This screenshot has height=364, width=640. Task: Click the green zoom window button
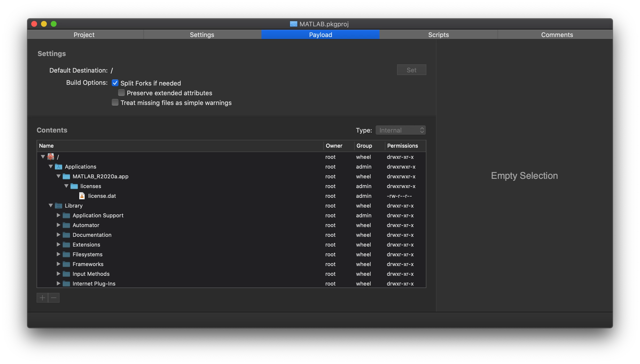pos(54,24)
